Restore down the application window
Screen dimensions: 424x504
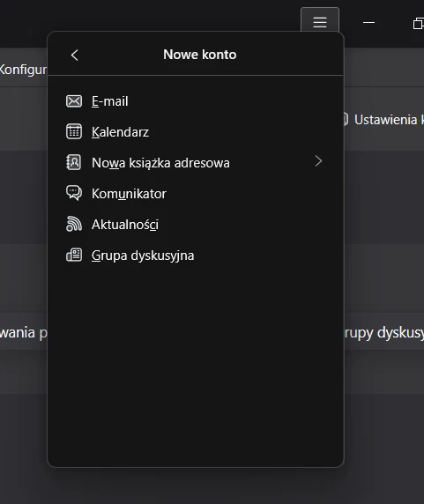tap(418, 24)
